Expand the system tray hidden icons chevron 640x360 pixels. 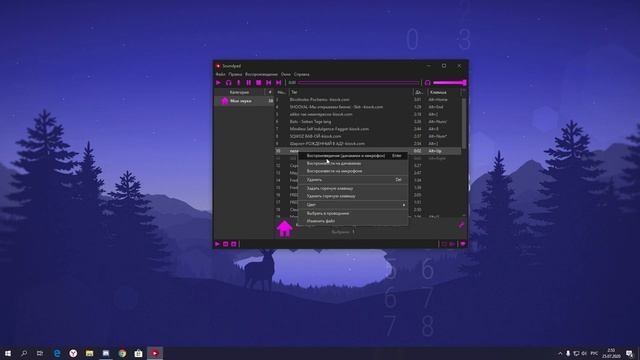pos(560,353)
